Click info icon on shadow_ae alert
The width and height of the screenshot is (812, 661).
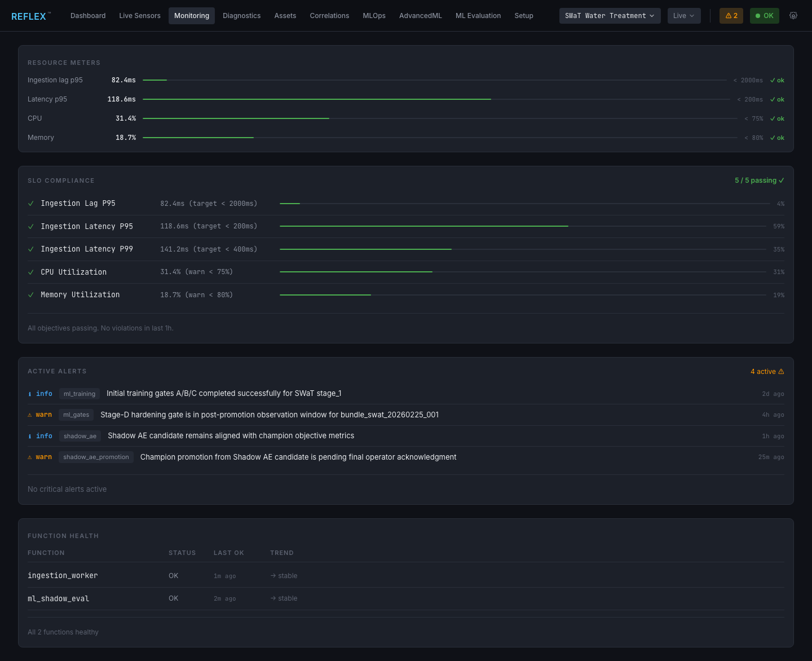point(30,437)
